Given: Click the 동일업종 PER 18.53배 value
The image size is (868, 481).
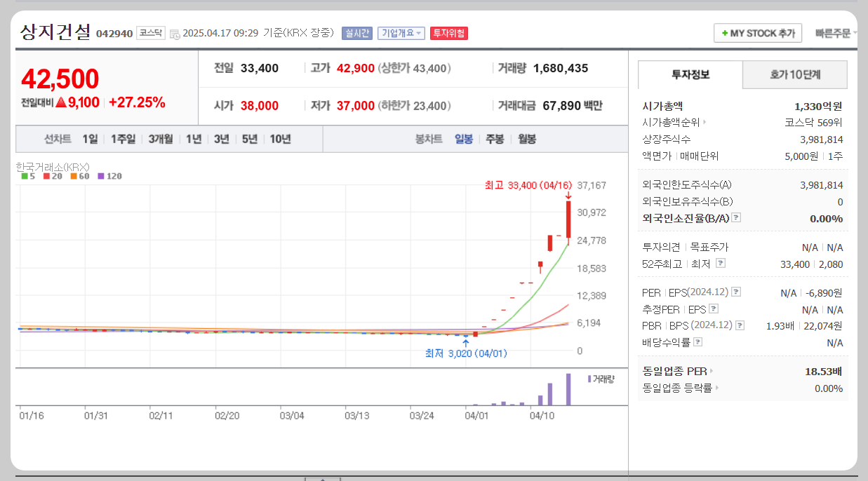Looking at the screenshot, I should point(824,371).
